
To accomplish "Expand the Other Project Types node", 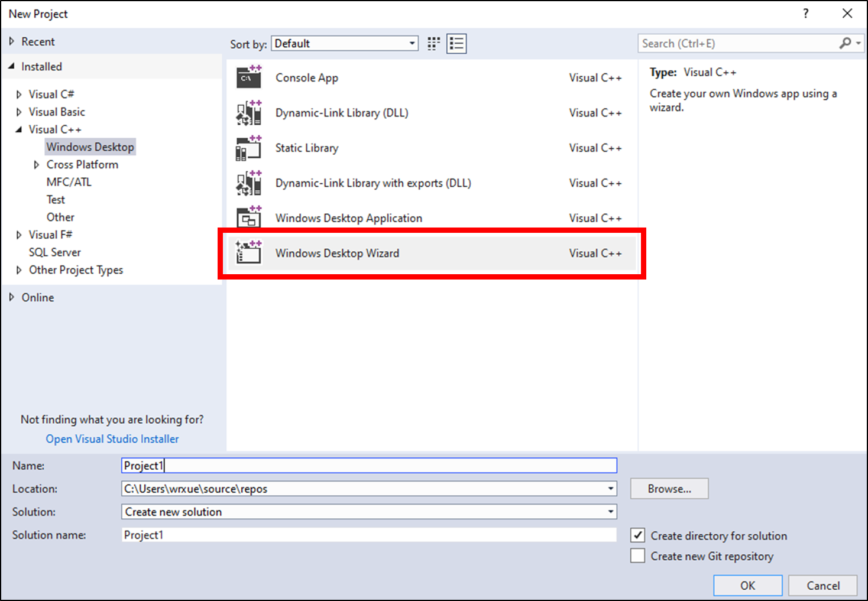I will 19,270.
